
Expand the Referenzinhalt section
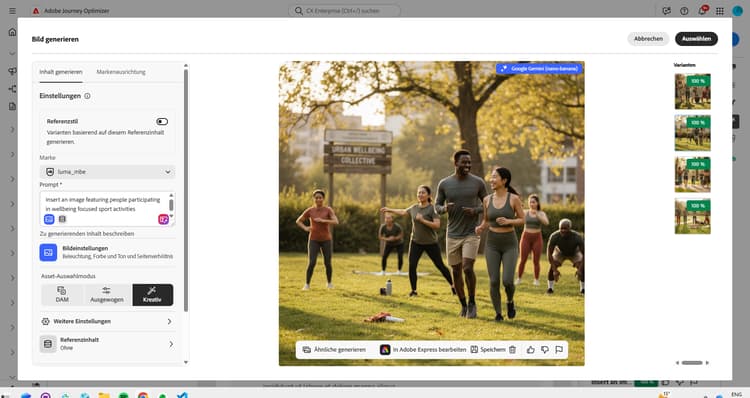coord(107,343)
